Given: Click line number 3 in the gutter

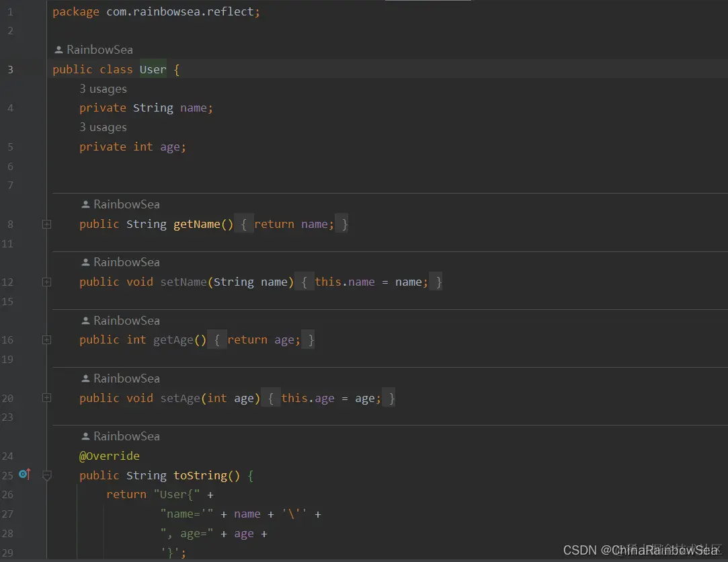Looking at the screenshot, I should 10,70.
